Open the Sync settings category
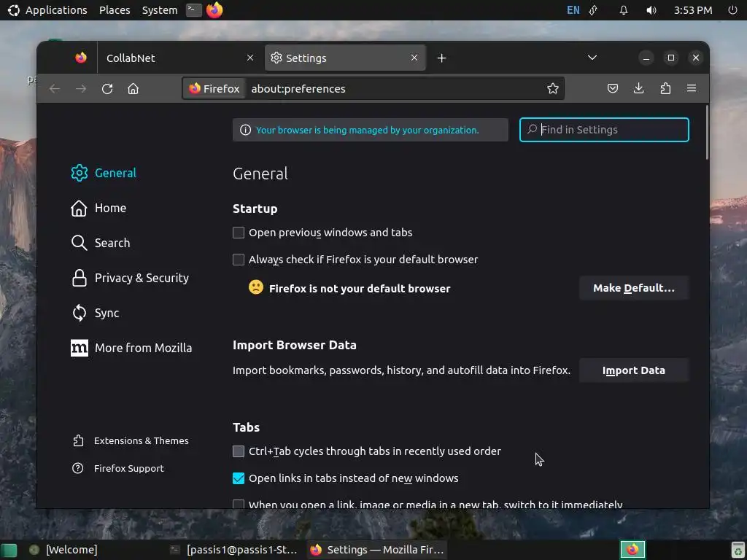The width and height of the screenshot is (747, 560). tap(96, 313)
